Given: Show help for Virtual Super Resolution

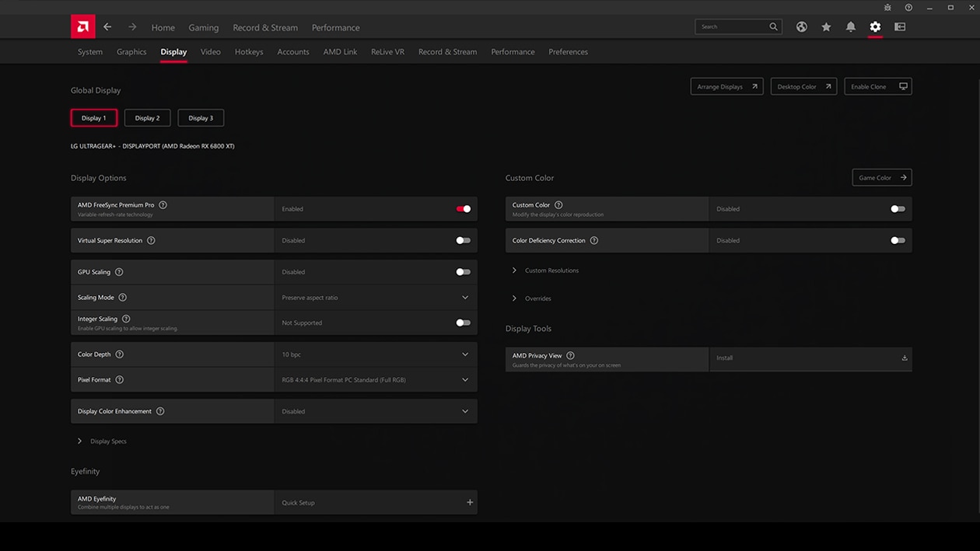Looking at the screenshot, I should (x=151, y=240).
